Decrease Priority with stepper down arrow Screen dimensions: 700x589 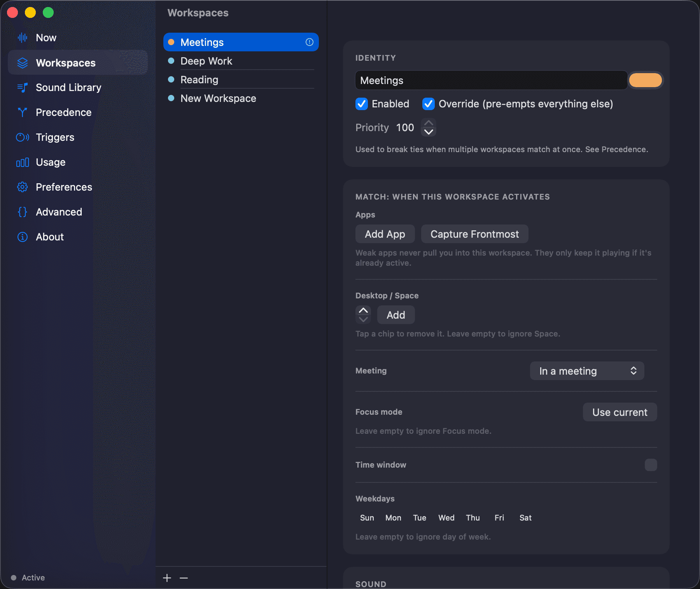click(429, 132)
